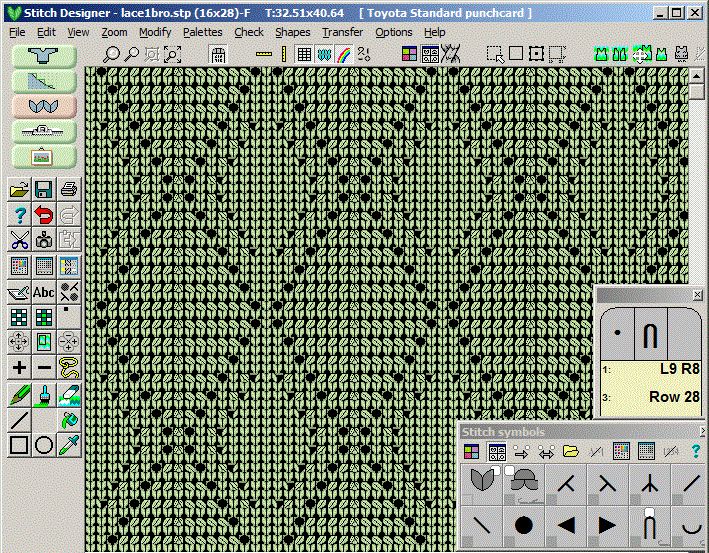This screenshot has width=709, height=553.
Task: Open the Palettes menu
Action: point(202,32)
